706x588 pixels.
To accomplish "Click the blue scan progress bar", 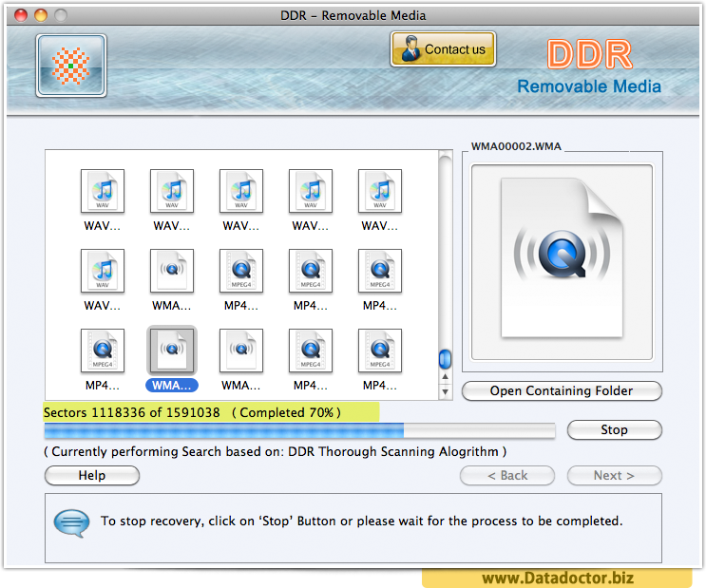I will click(x=224, y=431).
